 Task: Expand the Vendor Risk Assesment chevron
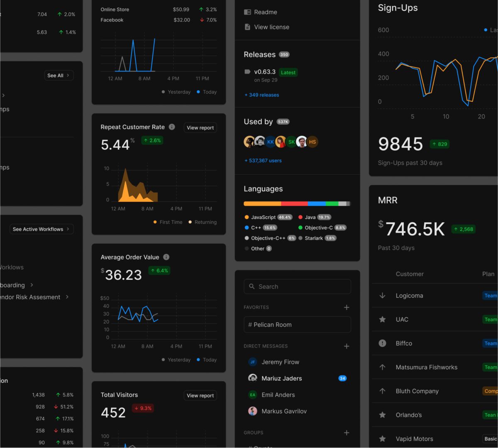click(67, 297)
